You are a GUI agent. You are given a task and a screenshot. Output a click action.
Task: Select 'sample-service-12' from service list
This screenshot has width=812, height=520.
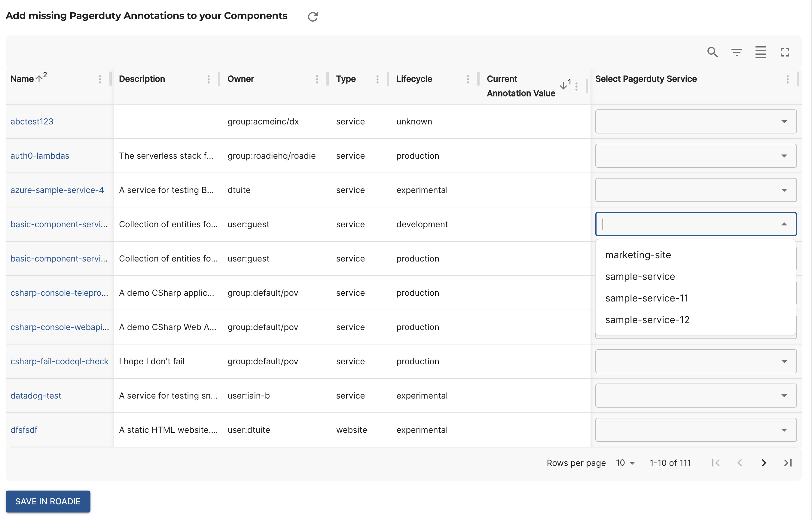pos(647,319)
